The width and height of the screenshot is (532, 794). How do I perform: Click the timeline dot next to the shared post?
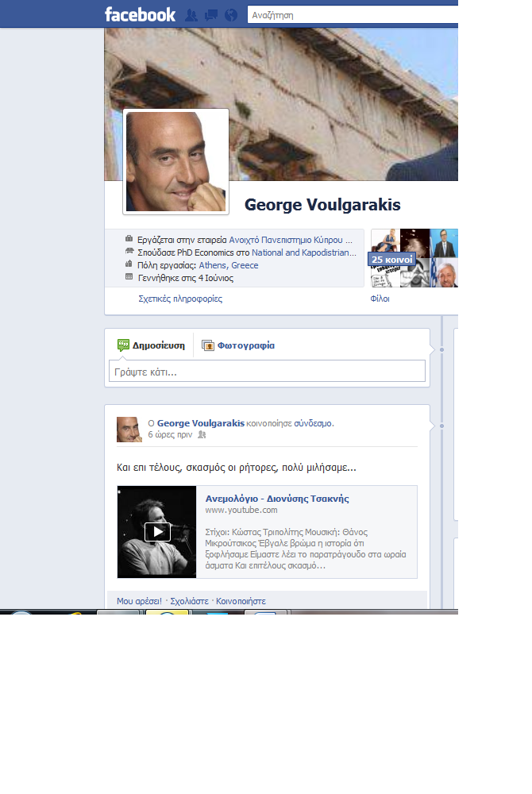(x=441, y=426)
